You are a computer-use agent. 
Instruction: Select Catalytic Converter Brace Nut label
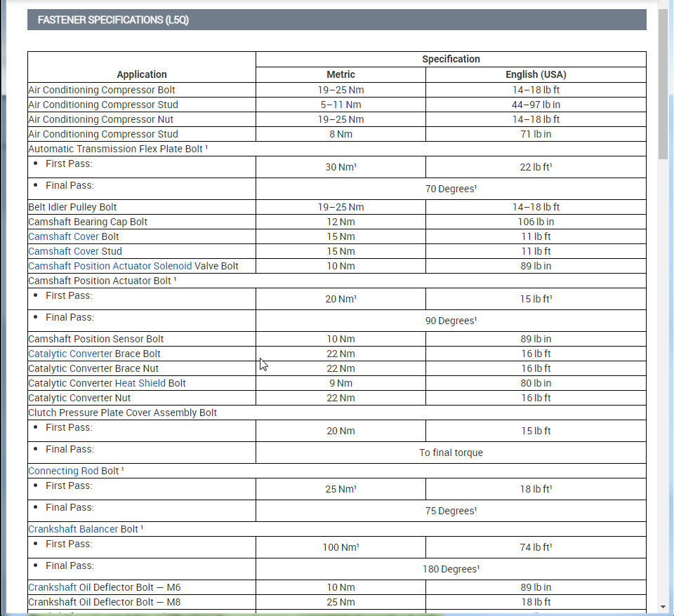pyautogui.click(x=93, y=368)
